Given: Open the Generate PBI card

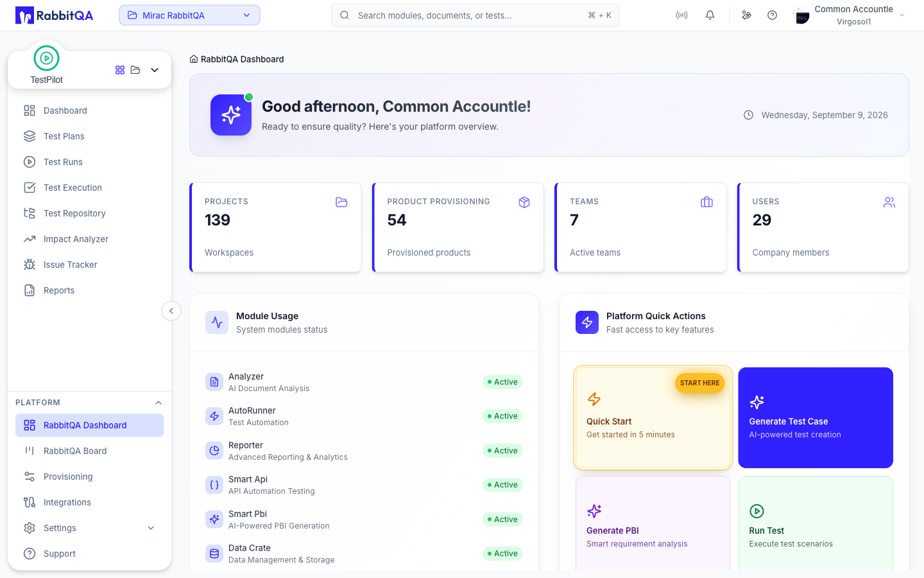Looking at the screenshot, I should click(653, 523).
